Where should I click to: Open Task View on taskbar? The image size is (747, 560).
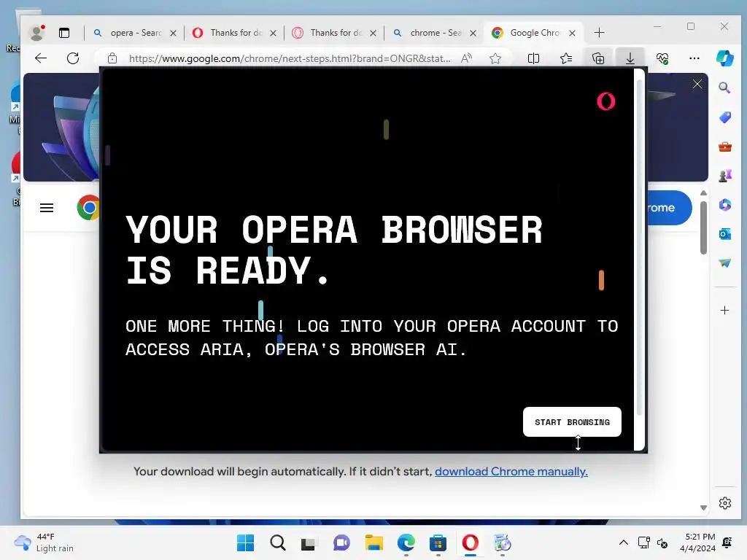pos(309,542)
